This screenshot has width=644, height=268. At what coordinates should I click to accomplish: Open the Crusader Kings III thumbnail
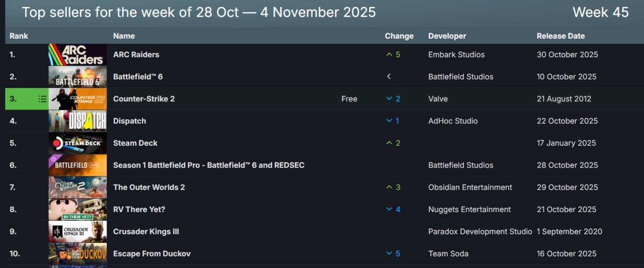click(x=77, y=232)
